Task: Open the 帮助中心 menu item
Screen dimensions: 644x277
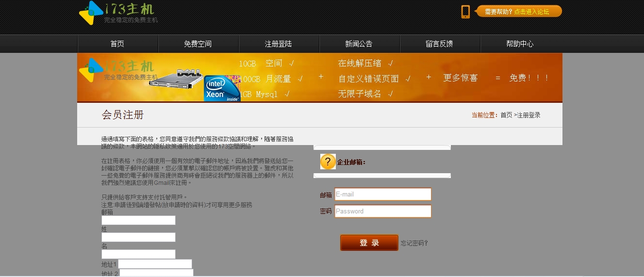Action: (x=520, y=44)
